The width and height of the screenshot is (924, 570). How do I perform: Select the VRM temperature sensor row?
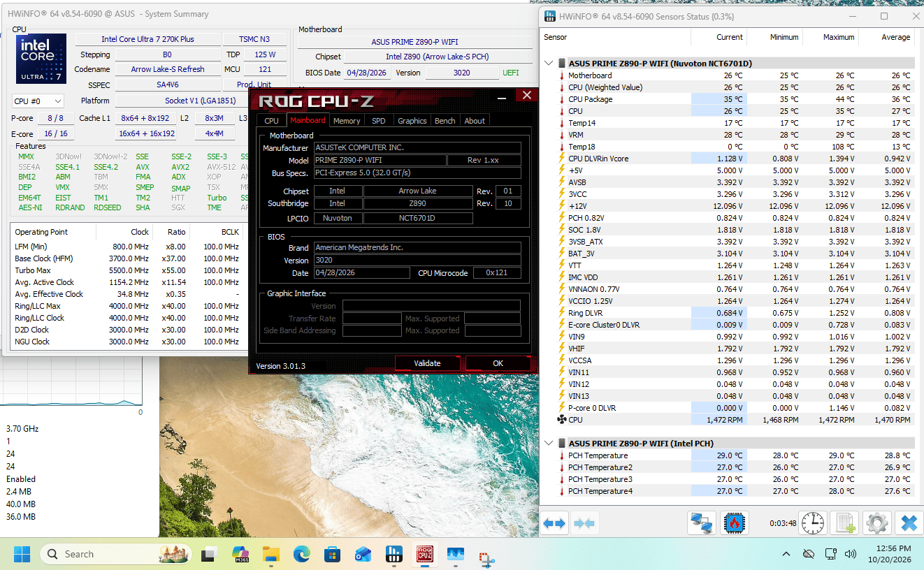729,135
